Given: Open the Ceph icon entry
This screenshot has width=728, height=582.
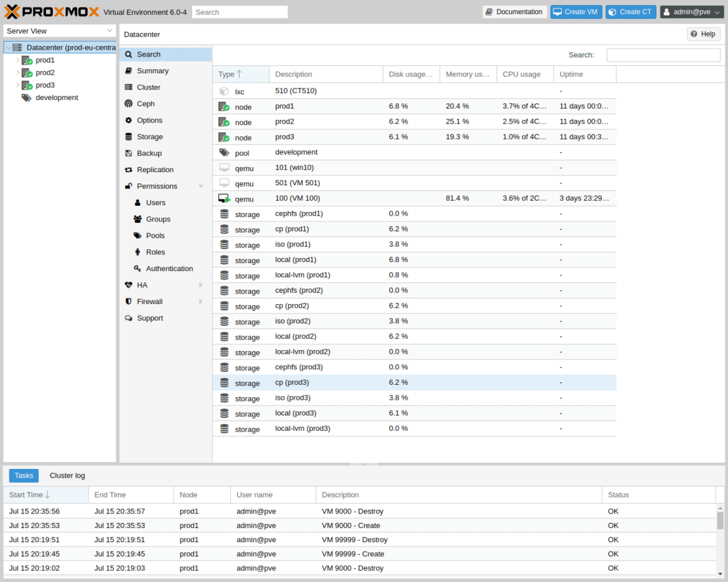Looking at the screenshot, I should tap(129, 103).
